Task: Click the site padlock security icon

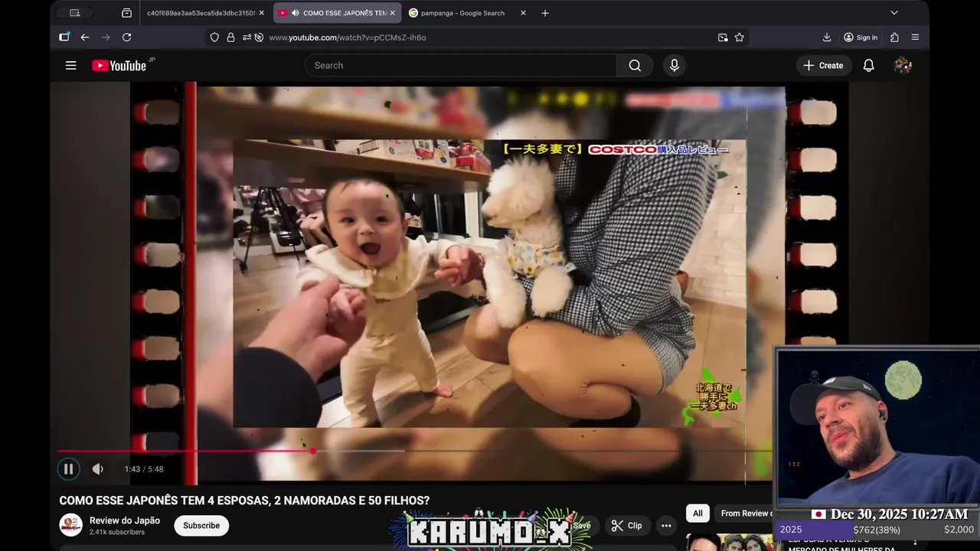Action: [x=230, y=37]
